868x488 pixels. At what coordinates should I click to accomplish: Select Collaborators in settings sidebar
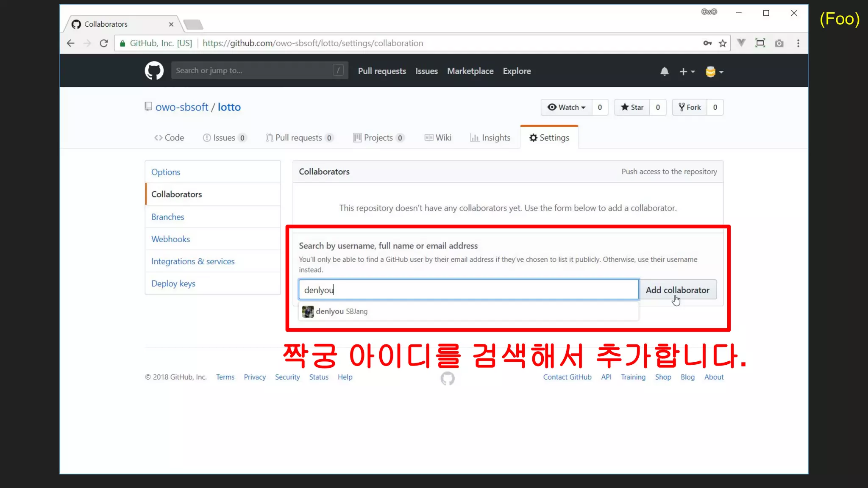[x=213, y=194]
